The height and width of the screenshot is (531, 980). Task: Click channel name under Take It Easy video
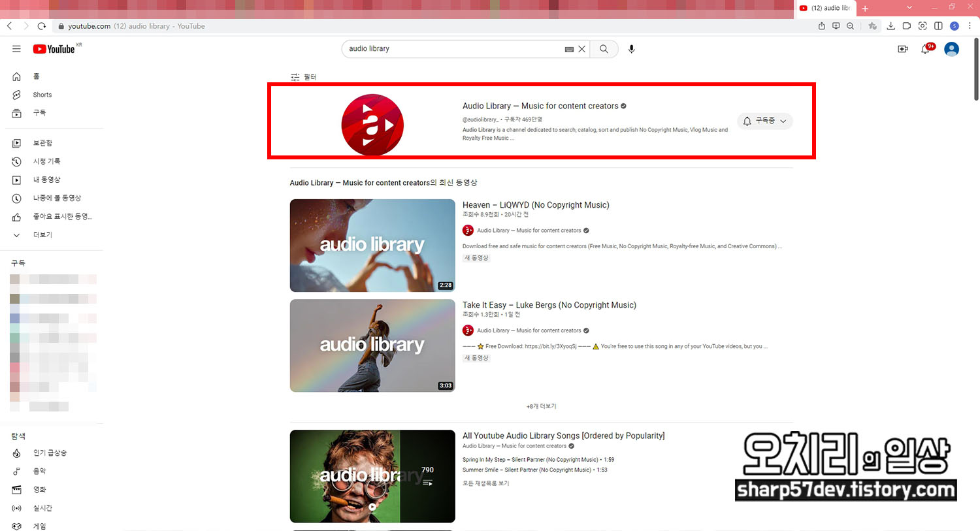529,330
